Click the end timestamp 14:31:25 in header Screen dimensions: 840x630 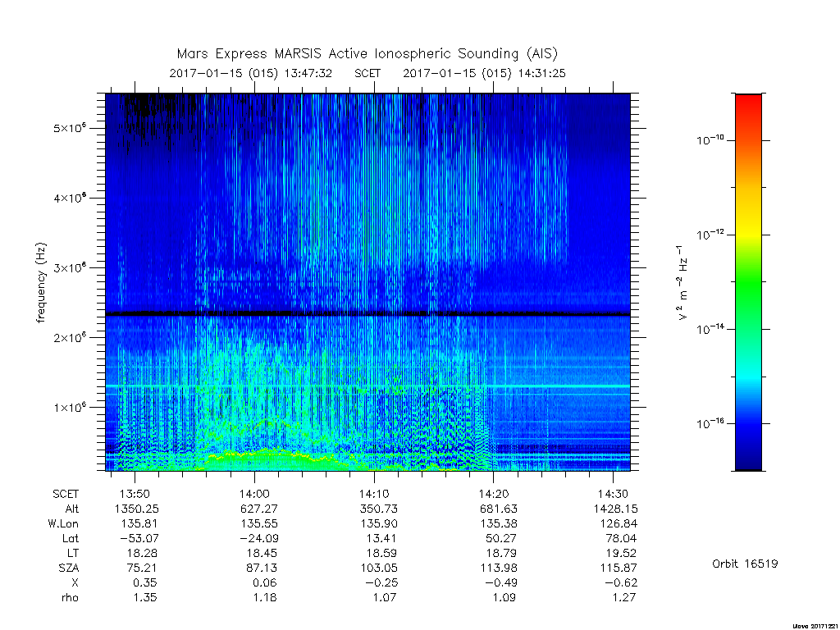pyautogui.click(x=541, y=73)
